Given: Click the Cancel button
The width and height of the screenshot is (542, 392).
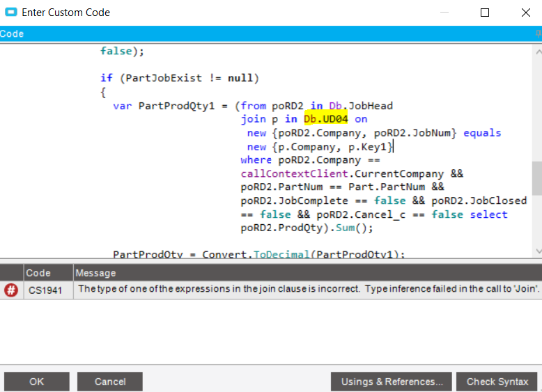Looking at the screenshot, I should click(110, 382).
